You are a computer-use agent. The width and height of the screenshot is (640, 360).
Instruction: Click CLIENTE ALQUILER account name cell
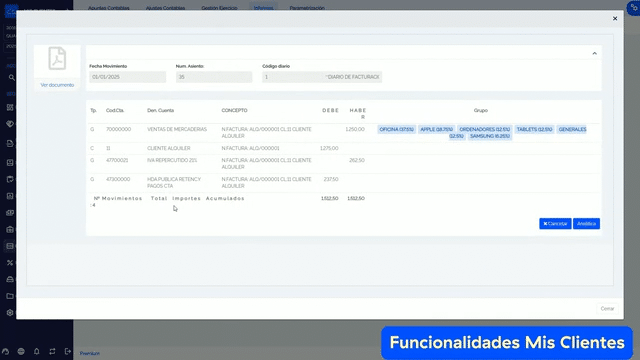pos(169,148)
